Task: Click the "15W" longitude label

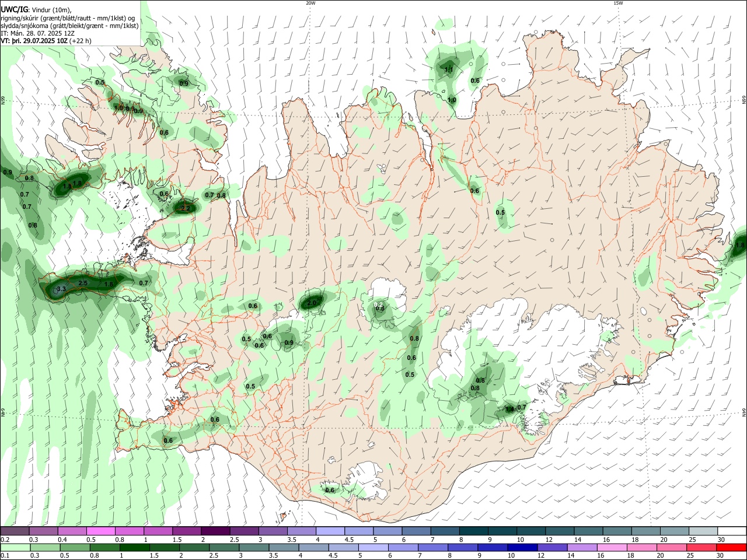Action: coord(618,3)
